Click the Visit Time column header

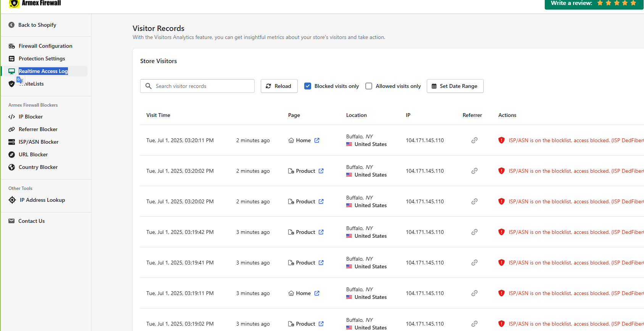point(158,115)
